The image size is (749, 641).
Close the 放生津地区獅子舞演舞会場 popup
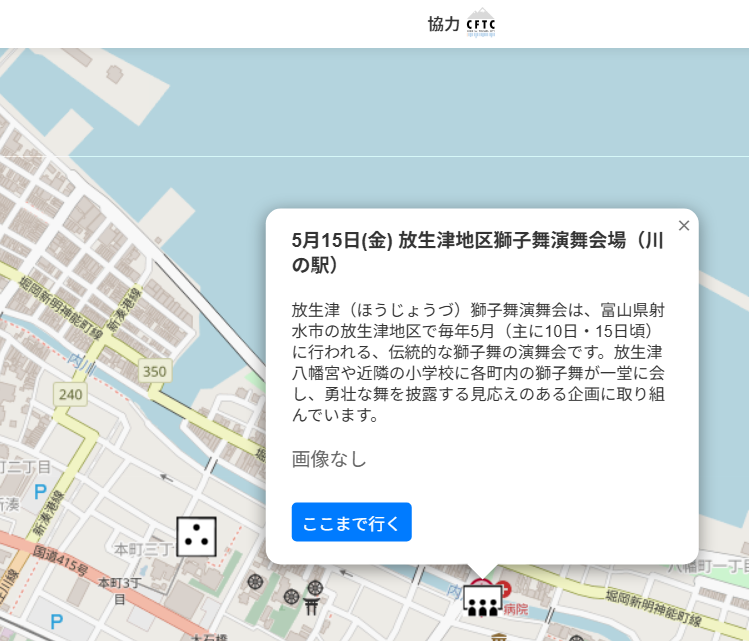tap(684, 225)
